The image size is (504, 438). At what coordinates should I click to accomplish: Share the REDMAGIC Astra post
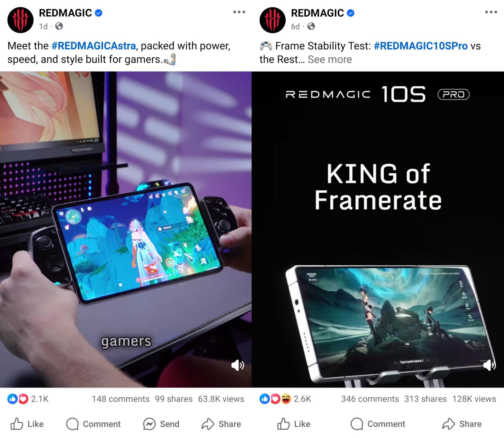coord(221,424)
